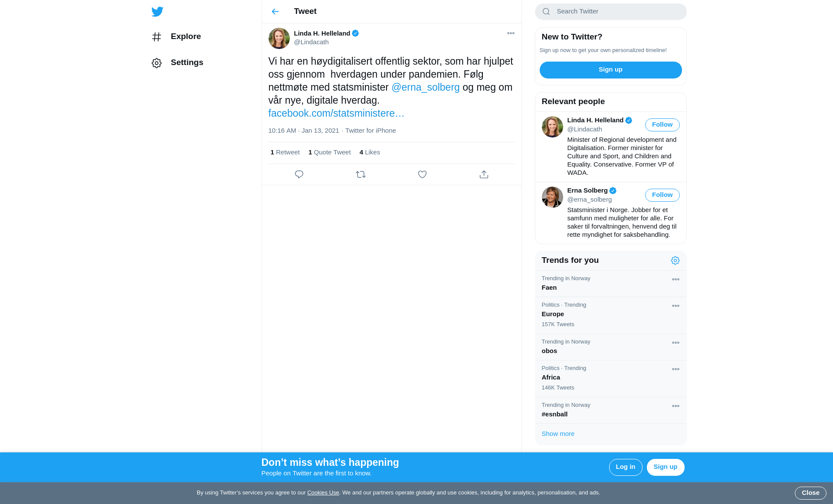This screenshot has width=833, height=504.
Task: Open Explore hashtag icon
Action: (157, 37)
